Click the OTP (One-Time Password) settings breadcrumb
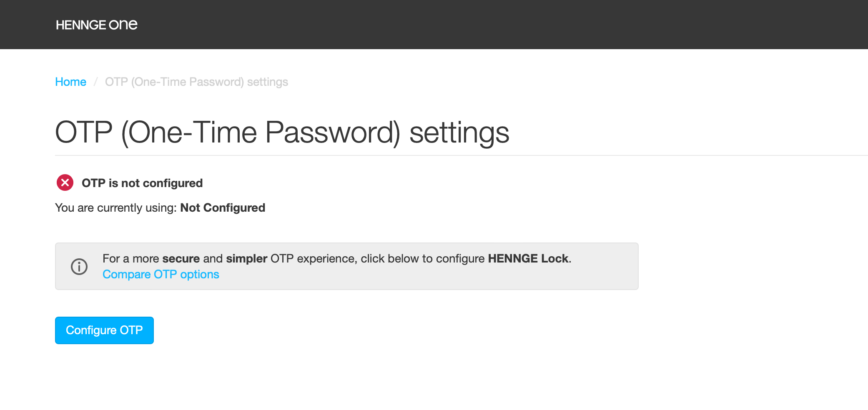This screenshot has height=410, width=868. [196, 82]
